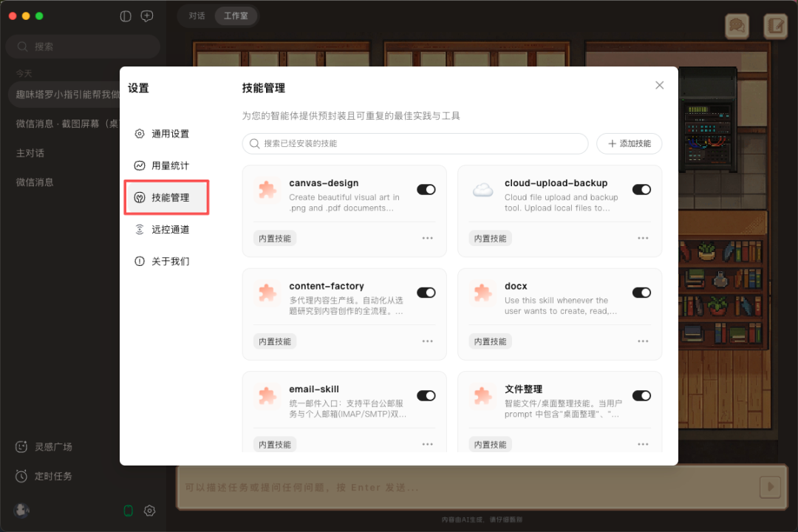Click the 内置技能 tag on canvas-design
This screenshot has height=532, width=798.
(x=275, y=238)
